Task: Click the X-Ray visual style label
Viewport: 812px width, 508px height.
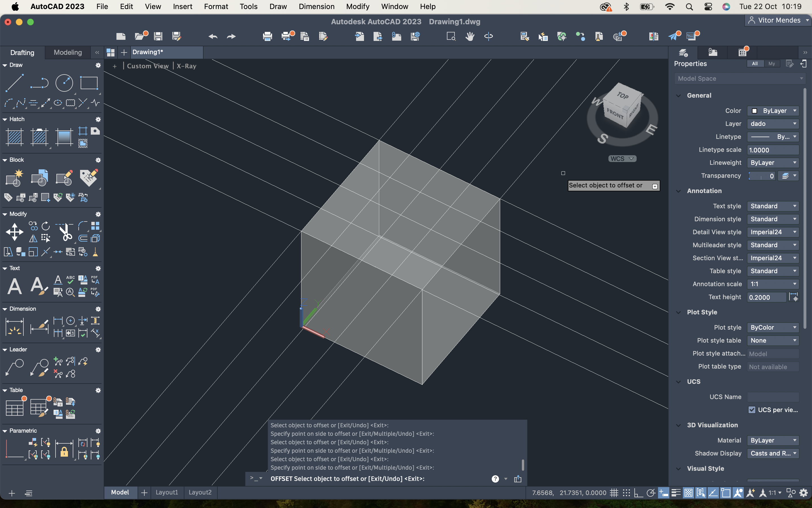Action: click(x=187, y=66)
